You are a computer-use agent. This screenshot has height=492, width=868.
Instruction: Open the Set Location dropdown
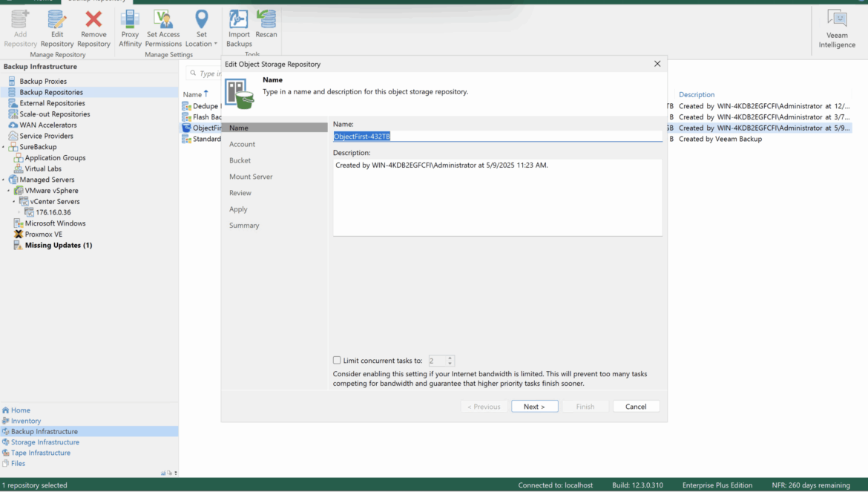201,29
